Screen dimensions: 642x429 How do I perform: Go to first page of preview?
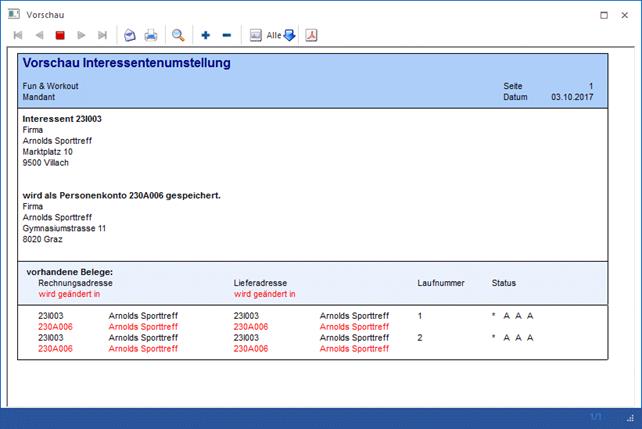(x=18, y=35)
